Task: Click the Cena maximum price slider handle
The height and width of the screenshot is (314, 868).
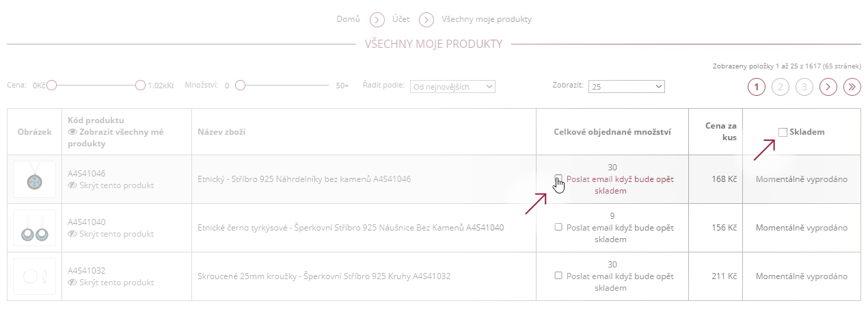Action: [140, 86]
